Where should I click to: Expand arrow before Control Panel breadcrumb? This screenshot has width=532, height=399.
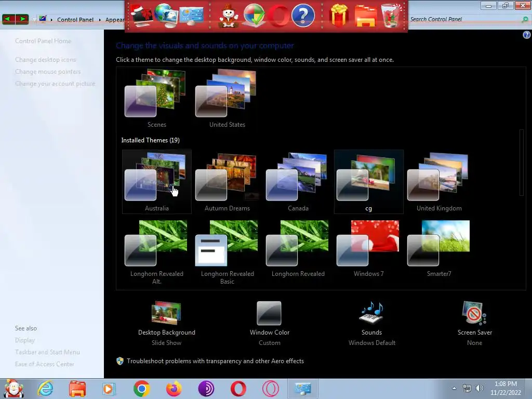point(51,20)
